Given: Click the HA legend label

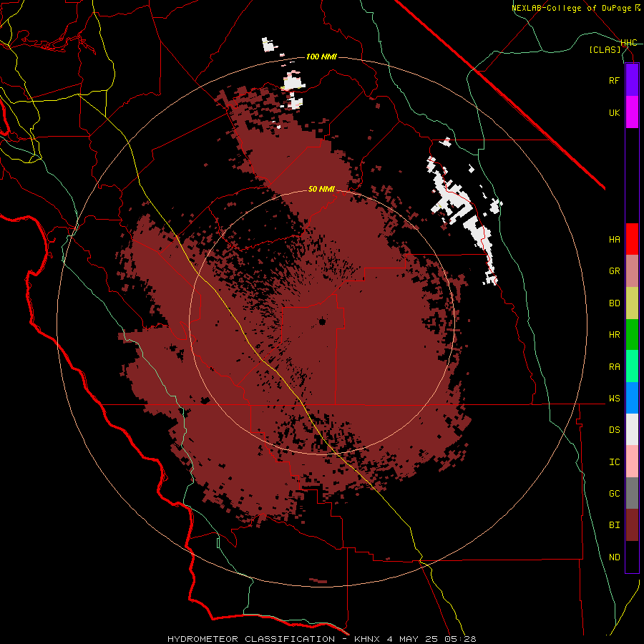Looking at the screenshot, I should click(615, 240).
